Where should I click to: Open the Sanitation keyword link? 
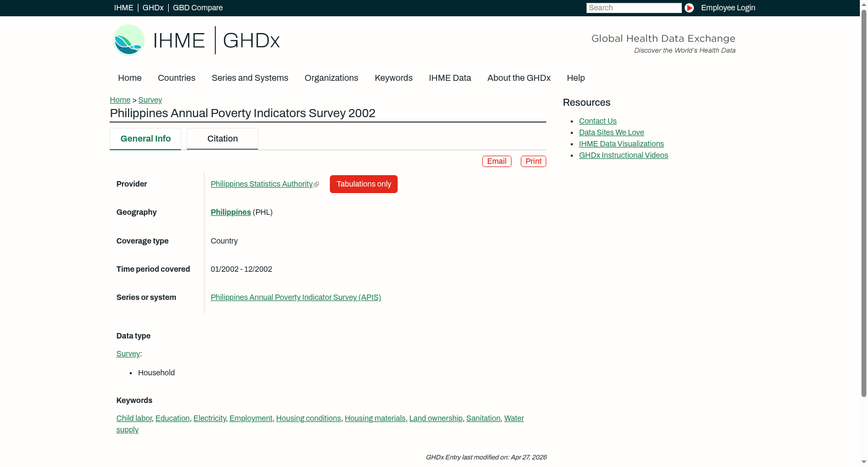(483, 418)
